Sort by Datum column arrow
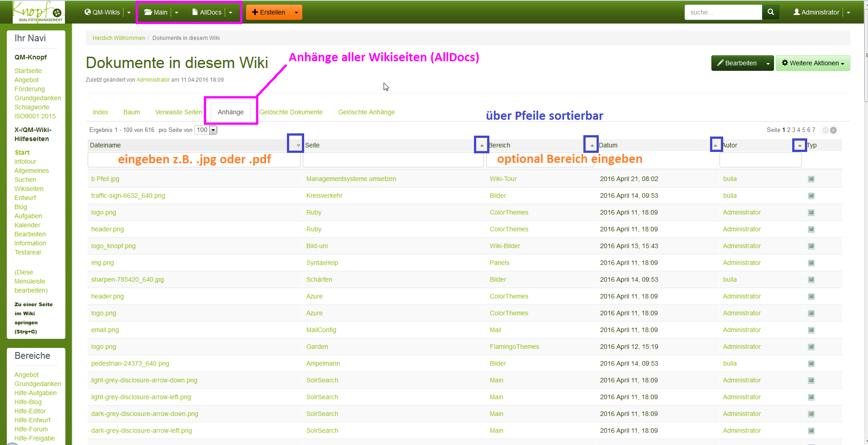The width and height of the screenshot is (868, 445). click(x=715, y=145)
